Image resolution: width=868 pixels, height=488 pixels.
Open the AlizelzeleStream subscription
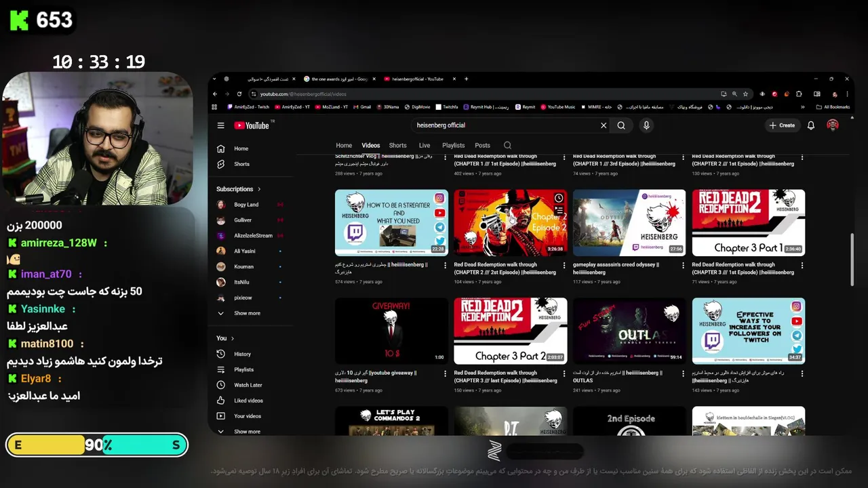click(253, 236)
